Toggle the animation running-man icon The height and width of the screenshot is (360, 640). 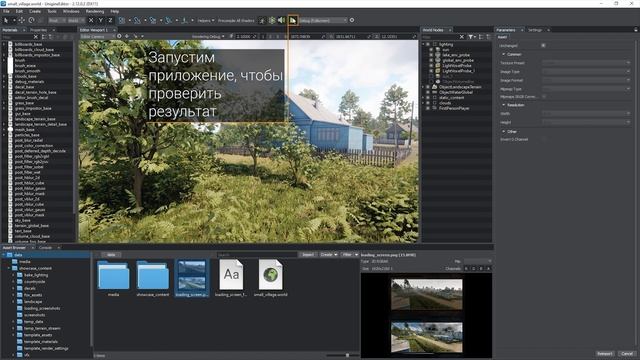262,20
